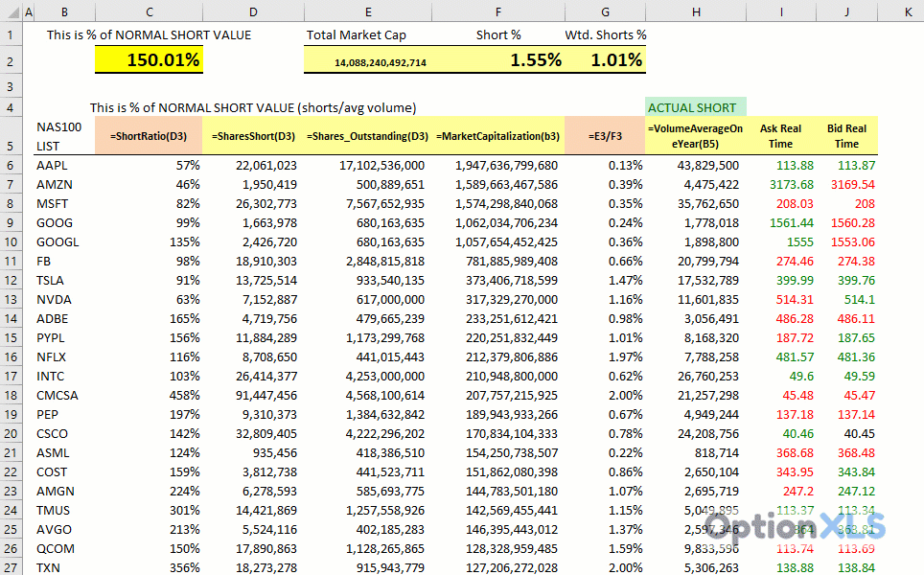Image resolution: width=924 pixels, height=575 pixels.
Task: Click the AAPL ticker cell
Action: 63,165
